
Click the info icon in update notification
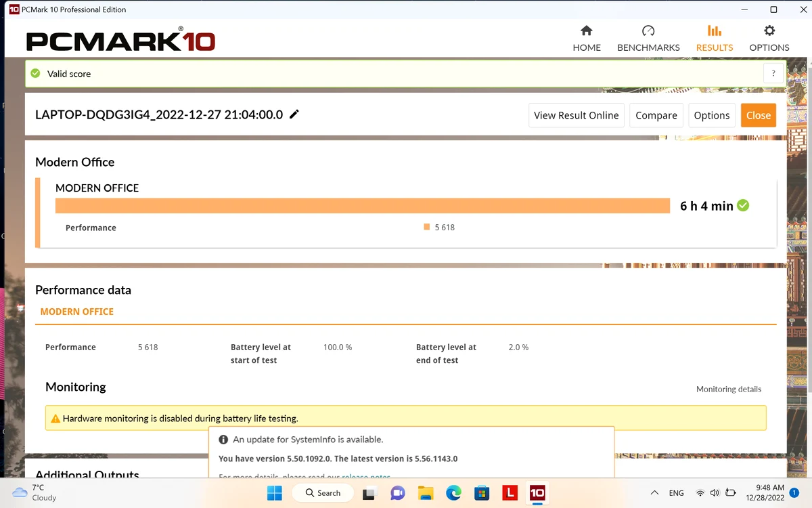[x=223, y=440]
